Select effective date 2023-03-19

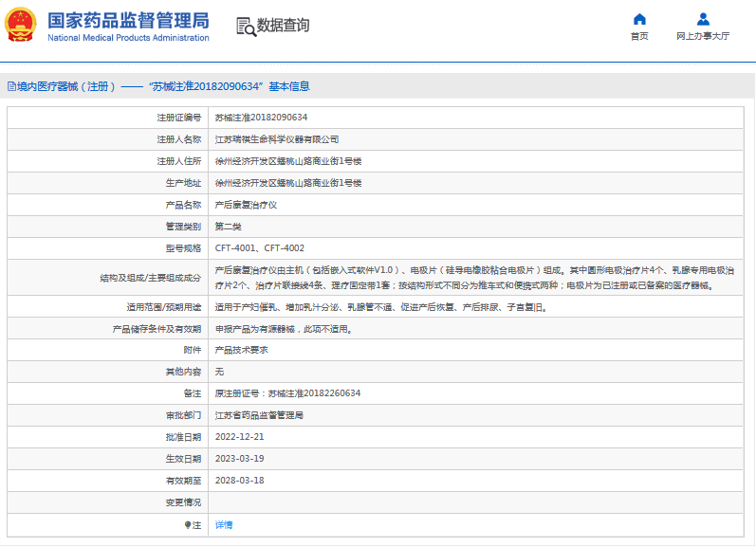(x=240, y=458)
